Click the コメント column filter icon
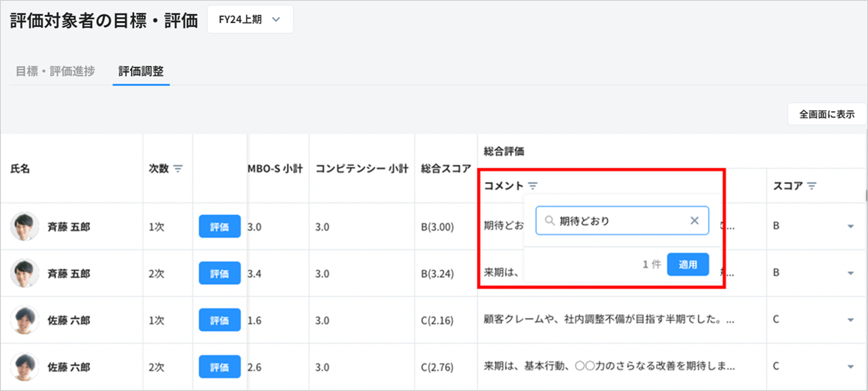868x391 pixels. coord(533,185)
